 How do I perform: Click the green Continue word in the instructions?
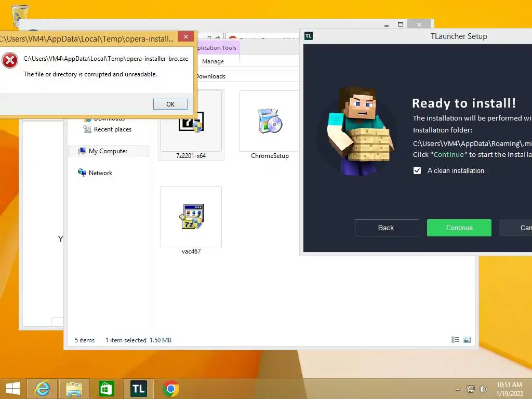(448, 154)
